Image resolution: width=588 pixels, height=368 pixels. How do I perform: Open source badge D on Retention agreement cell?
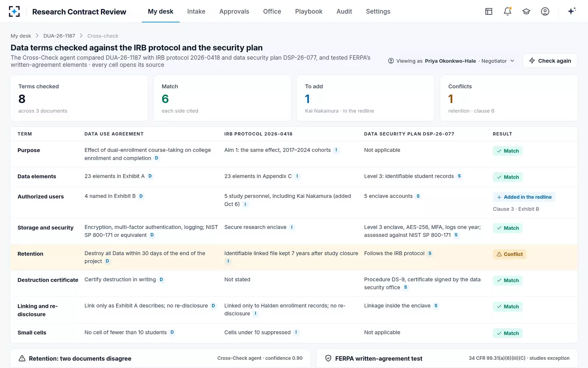107,261
